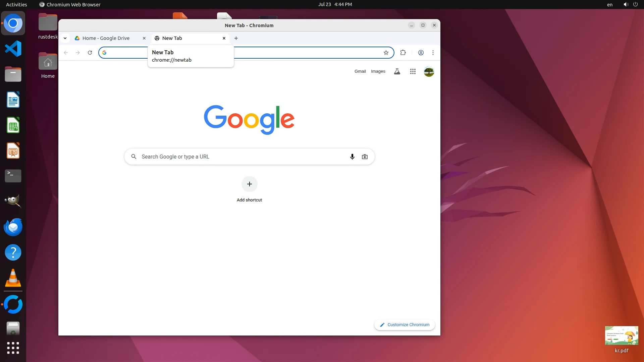This screenshot has width=644, height=362.
Task: Click Customize Chromium button
Action: click(x=405, y=324)
